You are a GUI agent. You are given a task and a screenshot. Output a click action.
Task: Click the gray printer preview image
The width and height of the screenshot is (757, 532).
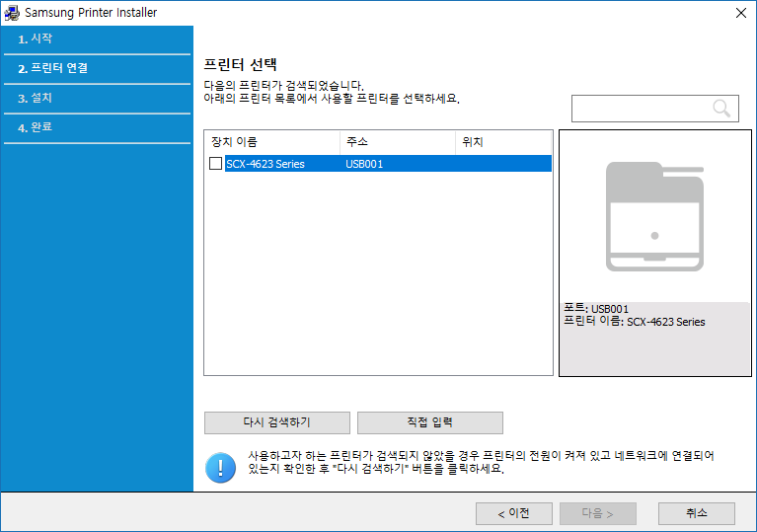654,216
